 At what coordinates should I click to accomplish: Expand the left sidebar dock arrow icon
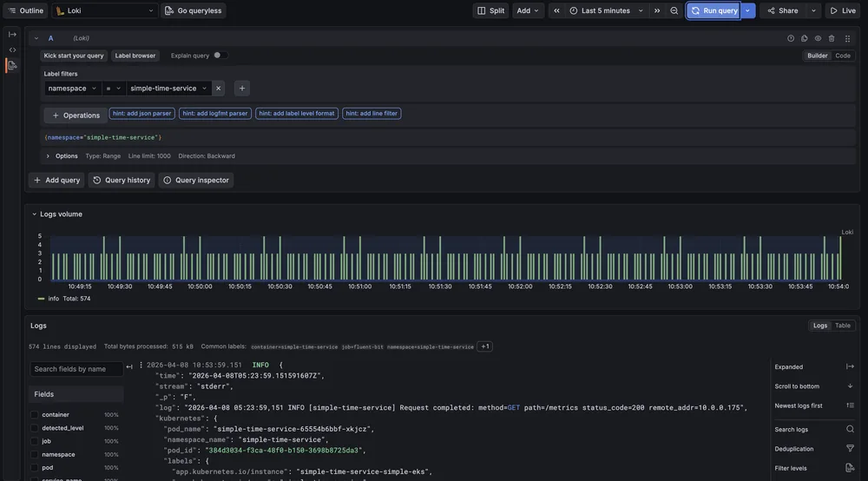pos(12,35)
